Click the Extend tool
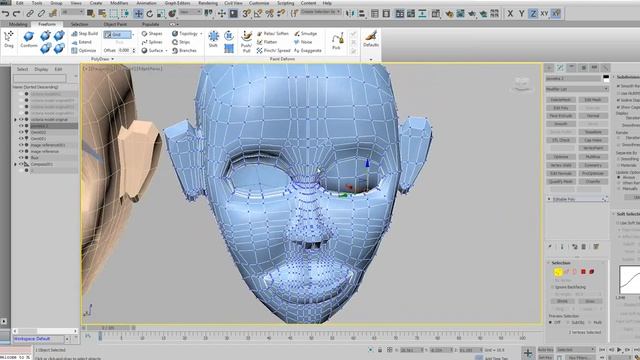This screenshot has width=640, height=360. pos(81,42)
